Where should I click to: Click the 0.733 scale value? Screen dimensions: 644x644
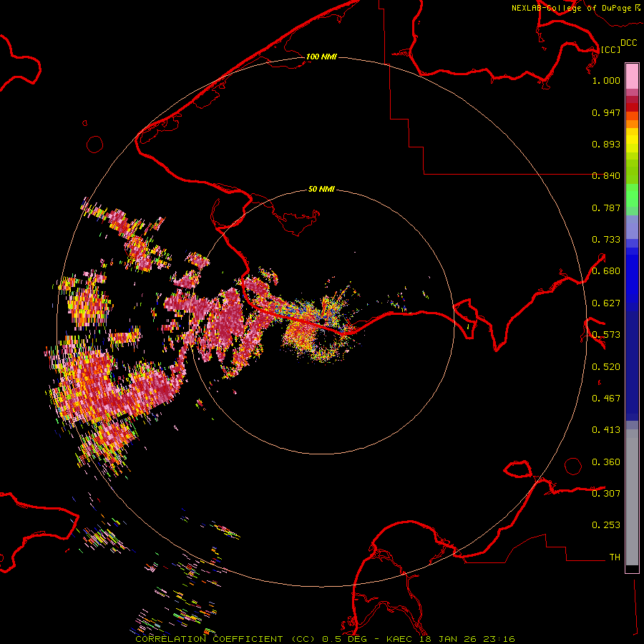(606, 240)
